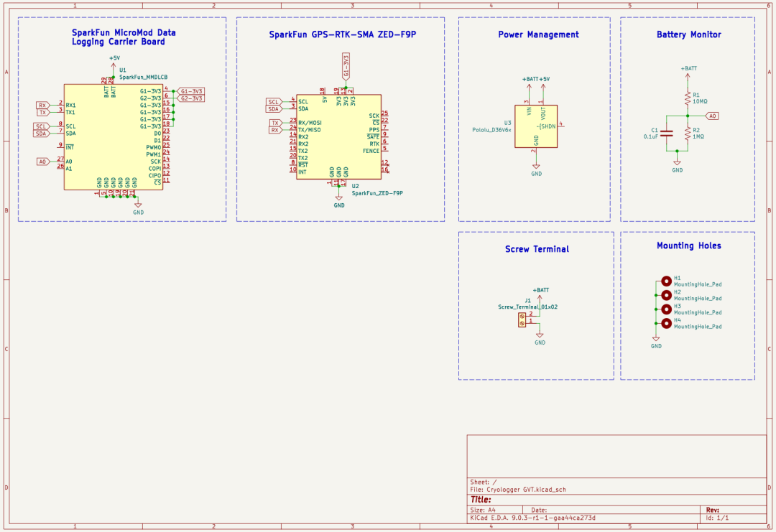Screen dimensions: 776x532
Task: Click the SHDN pin label on U3
Action: (546, 126)
